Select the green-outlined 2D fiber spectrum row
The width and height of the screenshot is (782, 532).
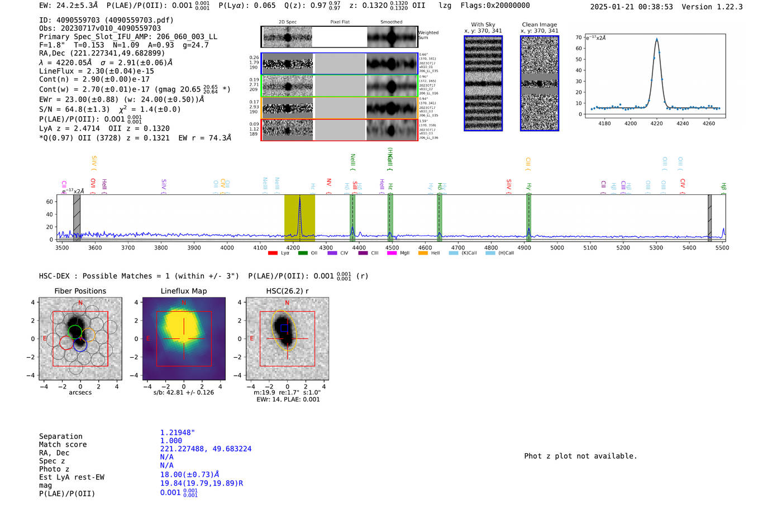[340, 86]
